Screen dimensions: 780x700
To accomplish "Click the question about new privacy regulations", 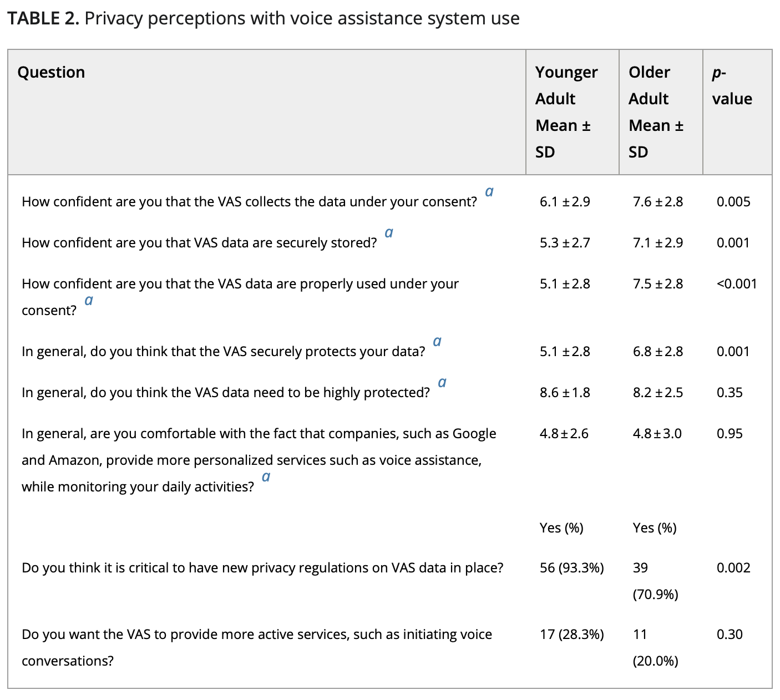I will pyautogui.click(x=262, y=568).
